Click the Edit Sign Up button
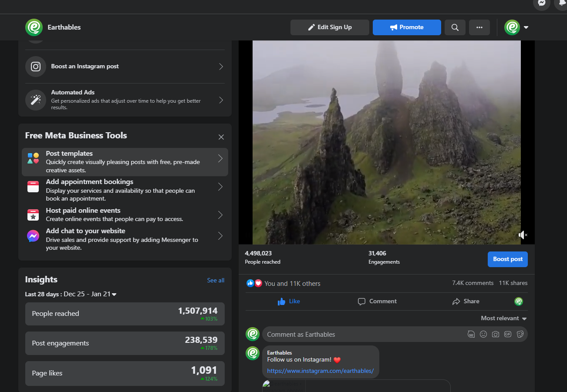This screenshot has height=392, width=567. tap(330, 27)
